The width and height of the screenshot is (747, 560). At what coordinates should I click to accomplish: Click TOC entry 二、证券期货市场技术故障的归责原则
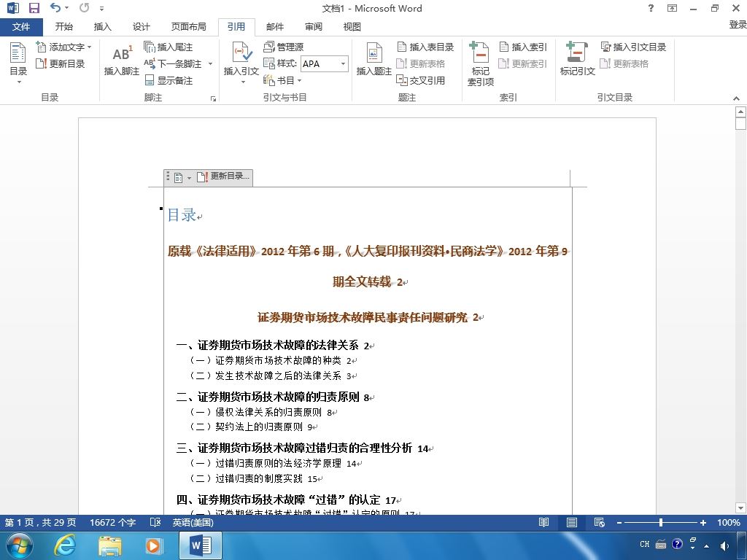click(267, 397)
